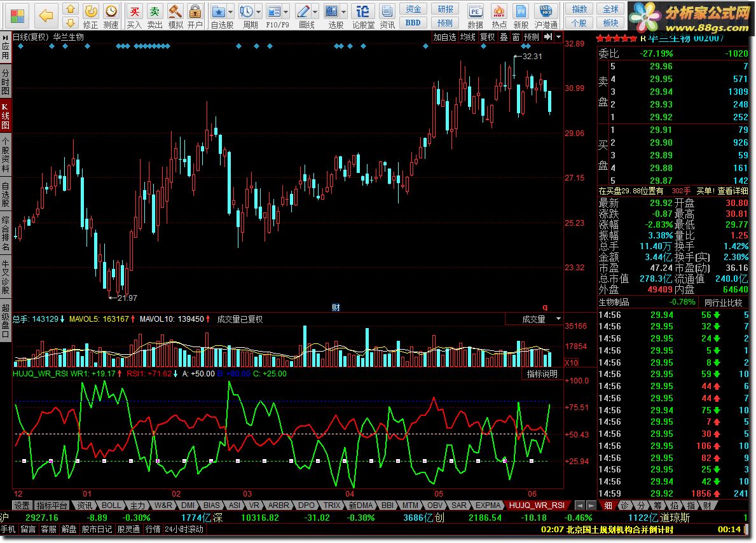Open the 个股资料 sidebar tab

point(5,155)
